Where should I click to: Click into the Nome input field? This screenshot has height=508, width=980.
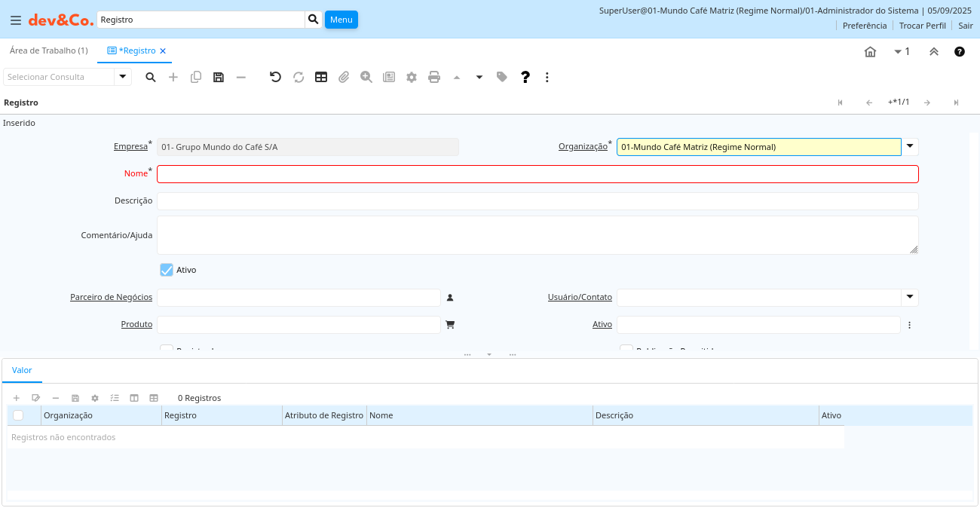537,174
